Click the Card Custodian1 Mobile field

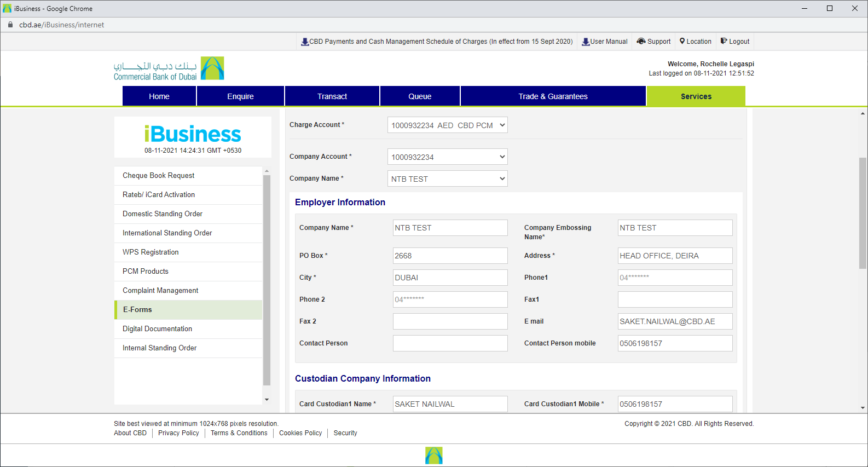point(675,404)
